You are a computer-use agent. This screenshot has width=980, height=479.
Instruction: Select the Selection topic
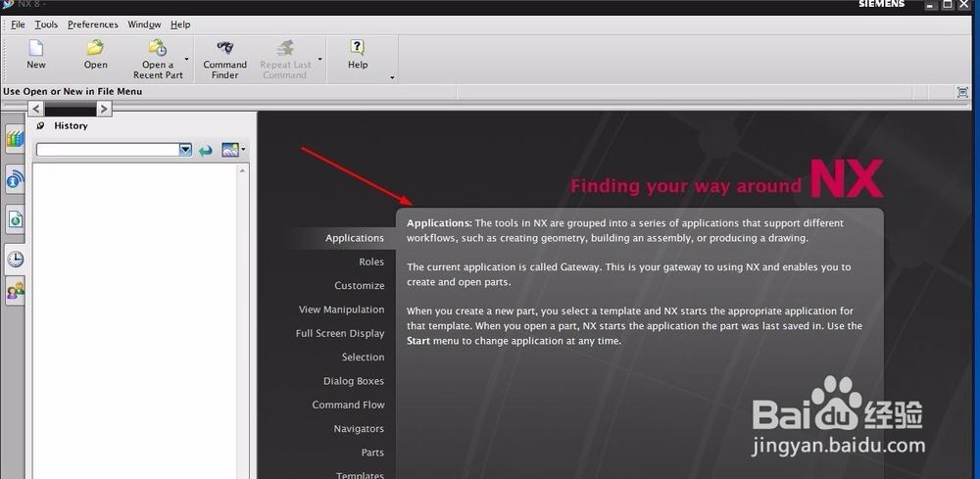[x=364, y=358]
